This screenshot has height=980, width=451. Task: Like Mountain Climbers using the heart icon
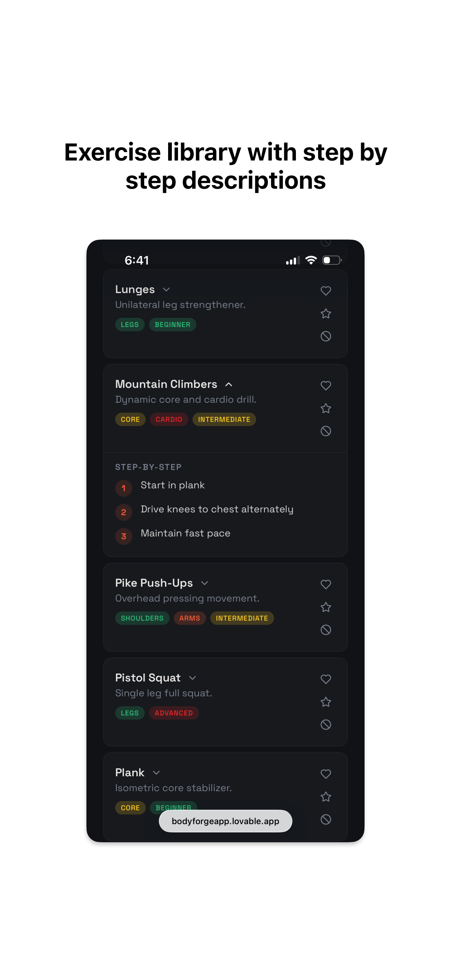pos(326,385)
